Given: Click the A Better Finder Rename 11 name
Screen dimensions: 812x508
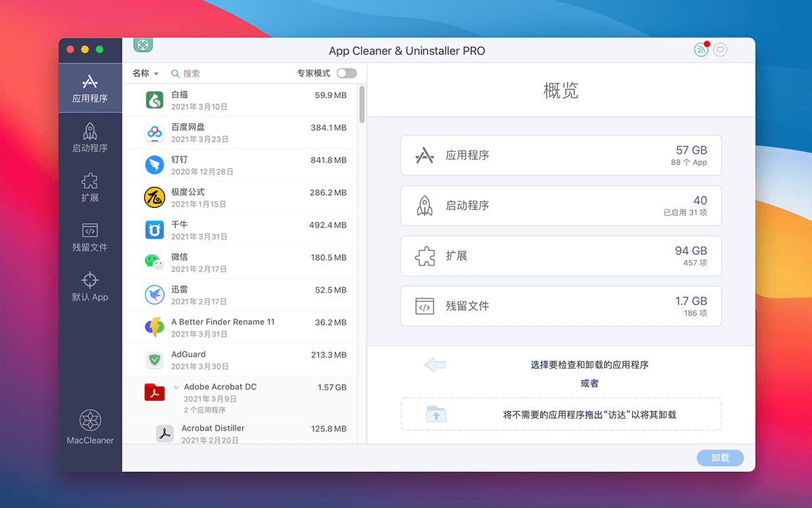Looking at the screenshot, I should 223,322.
